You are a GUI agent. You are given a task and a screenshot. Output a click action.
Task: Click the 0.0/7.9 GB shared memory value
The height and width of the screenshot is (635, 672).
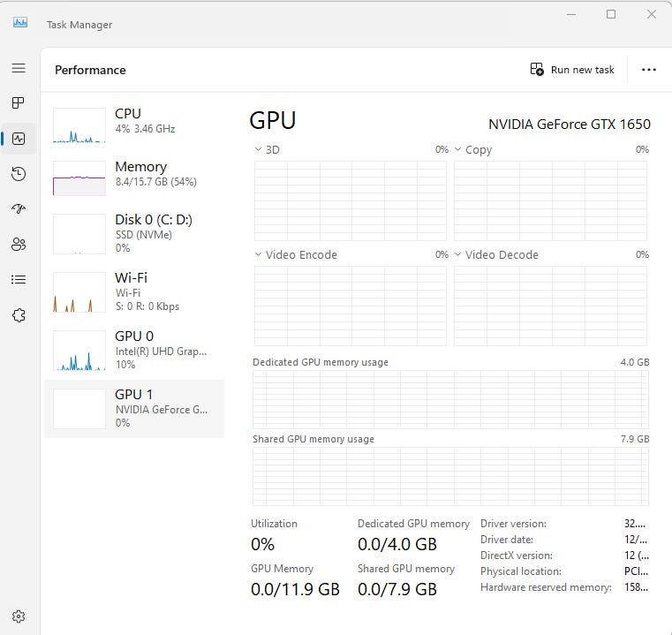pos(396,589)
